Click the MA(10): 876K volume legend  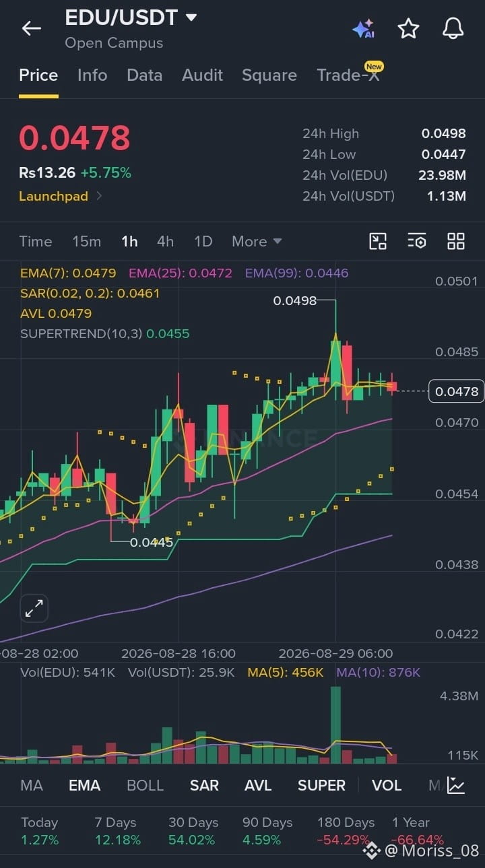click(378, 673)
